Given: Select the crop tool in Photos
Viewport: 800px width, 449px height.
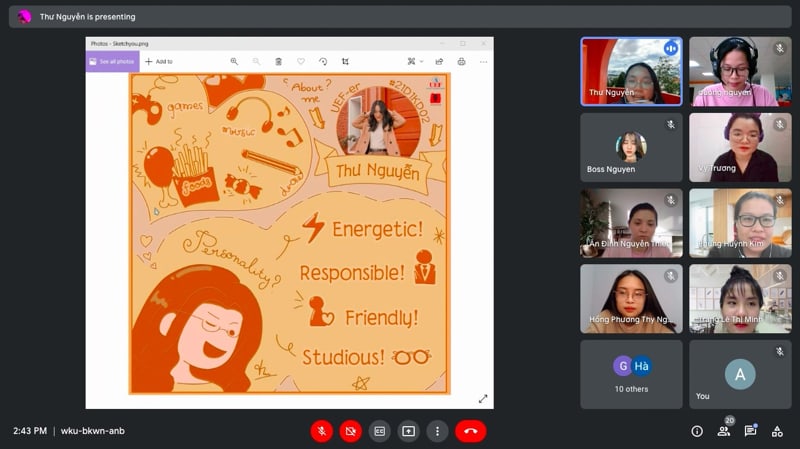Looking at the screenshot, I should click(x=346, y=61).
